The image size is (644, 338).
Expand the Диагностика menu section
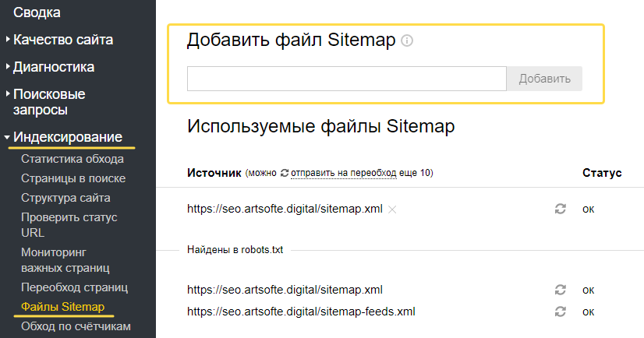[54, 67]
